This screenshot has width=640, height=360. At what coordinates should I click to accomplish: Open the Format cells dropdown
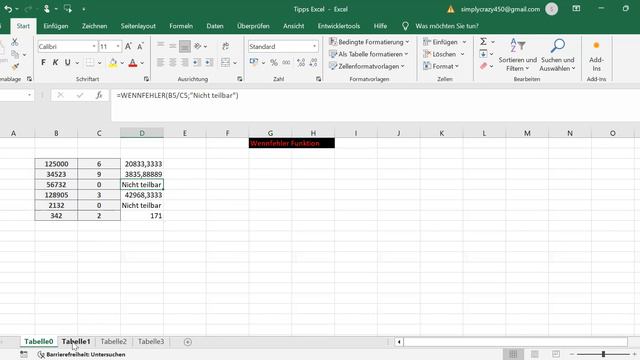point(441,66)
